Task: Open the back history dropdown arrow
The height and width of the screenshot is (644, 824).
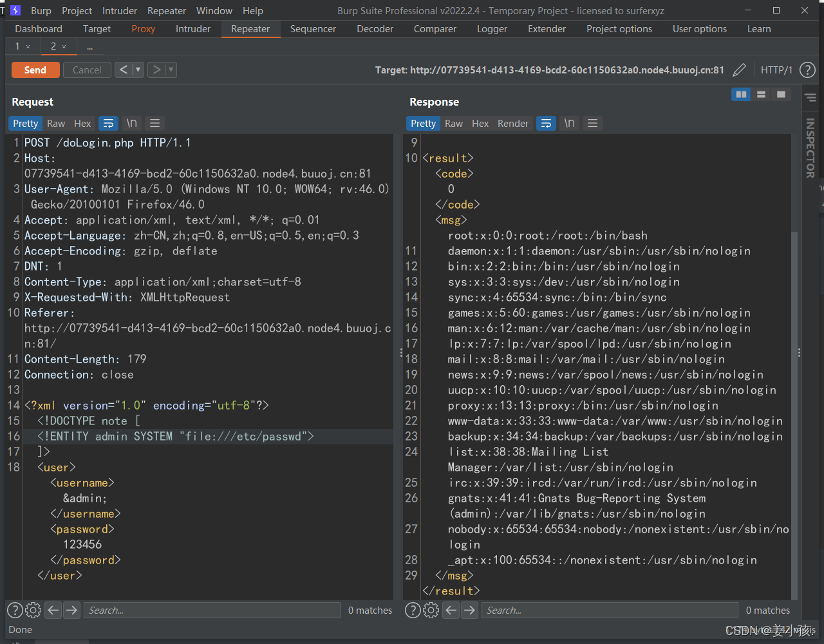Action: click(x=138, y=70)
